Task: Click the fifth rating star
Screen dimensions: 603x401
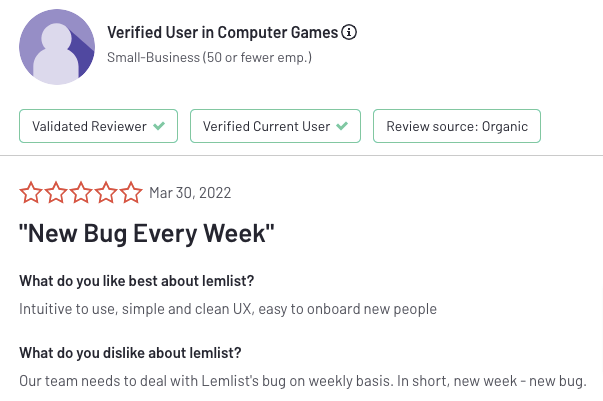Action: (x=131, y=192)
